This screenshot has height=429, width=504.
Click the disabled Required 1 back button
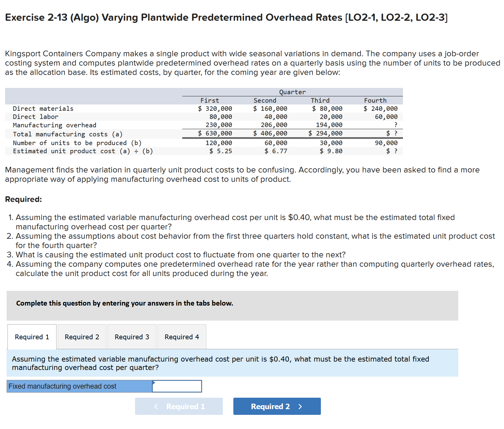click(x=179, y=406)
